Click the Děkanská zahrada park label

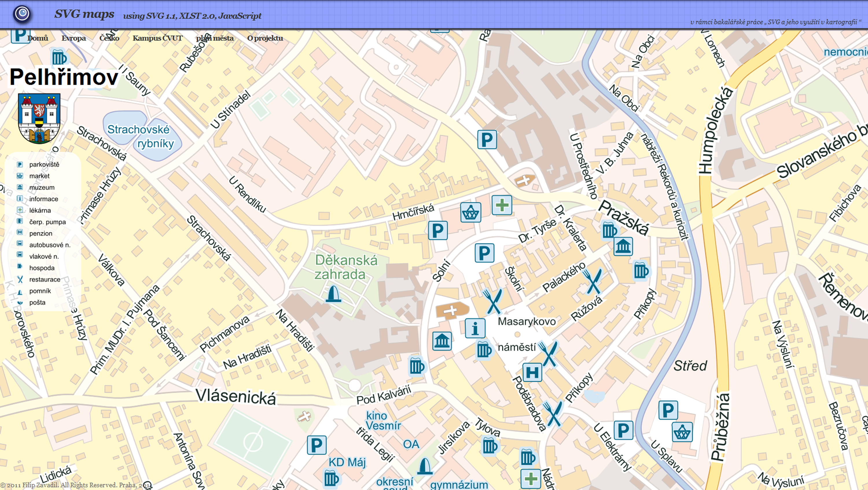click(346, 267)
